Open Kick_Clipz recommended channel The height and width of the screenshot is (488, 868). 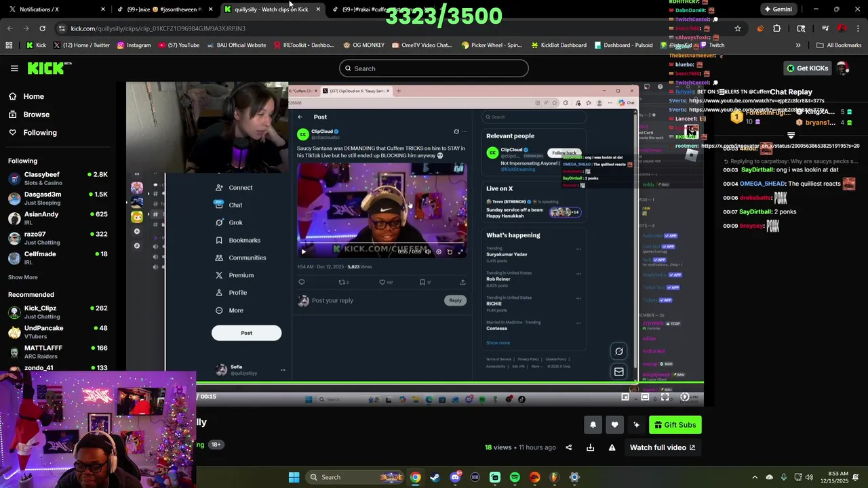tap(58, 312)
